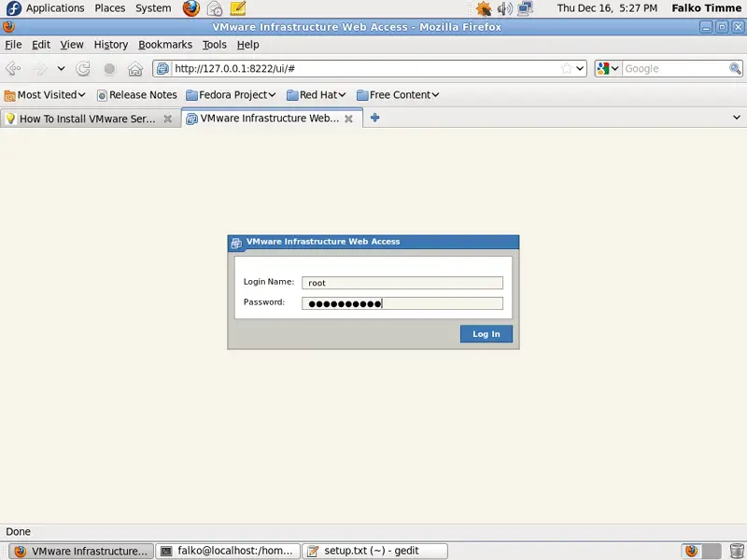
Task: Close the VMware Infrastructure Web tab
Action: [x=348, y=119]
